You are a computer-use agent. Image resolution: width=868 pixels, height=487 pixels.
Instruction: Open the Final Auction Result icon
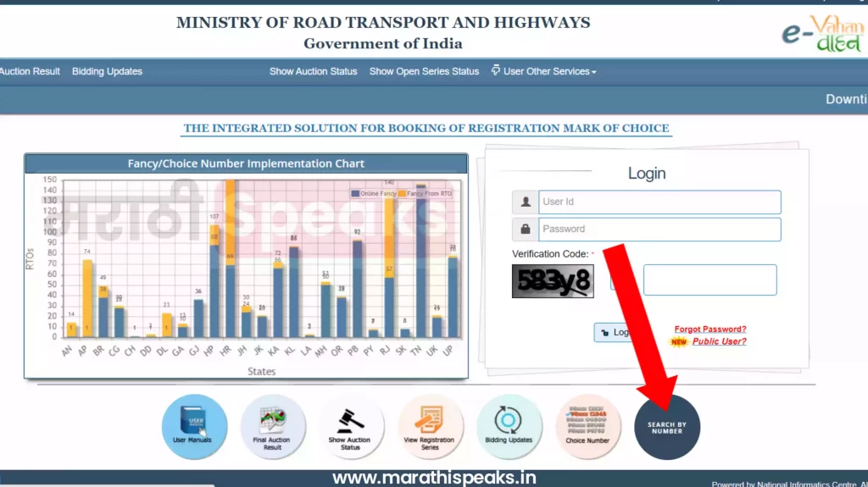pyautogui.click(x=272, y=427)
